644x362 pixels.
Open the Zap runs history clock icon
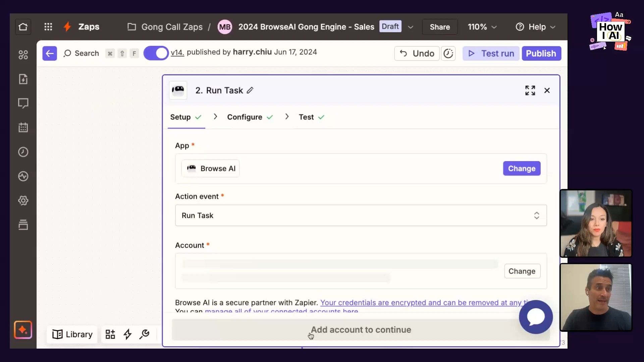(23, 152)
